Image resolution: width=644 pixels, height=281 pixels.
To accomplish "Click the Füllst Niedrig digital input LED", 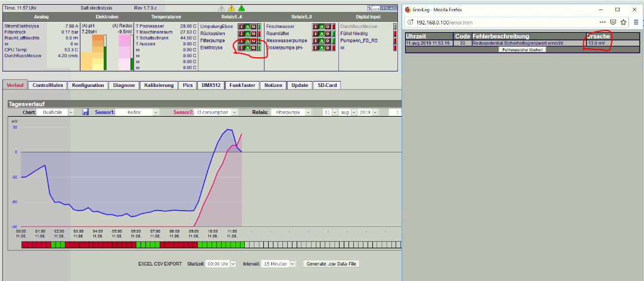I will click(x=395, y=34).
